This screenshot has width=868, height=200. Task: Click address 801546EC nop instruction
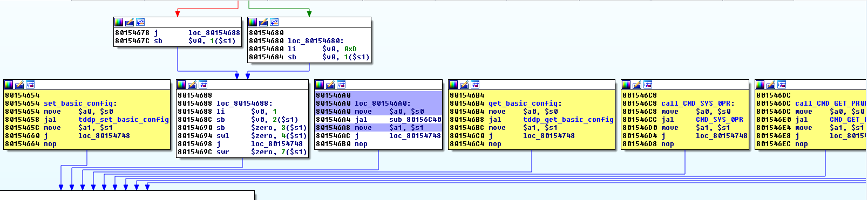(782, 144)
